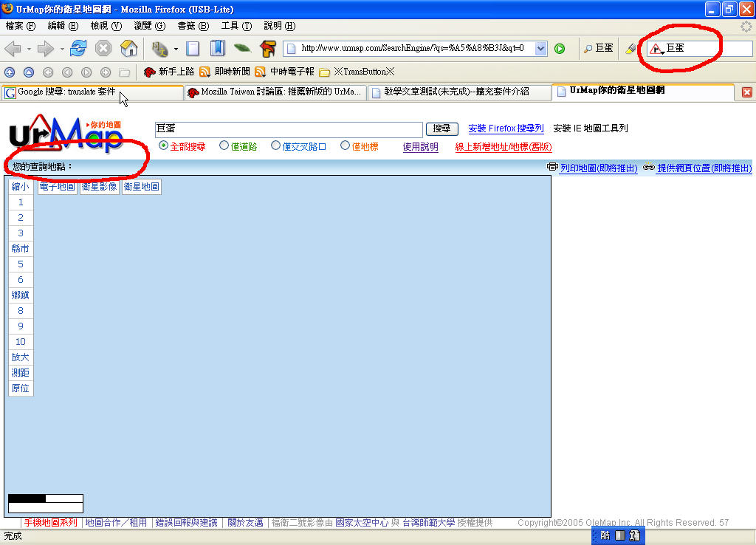Open 安裝 Firefox 搜尋列 link
The width and height of the screenshot is (756, 545).
point(506,128)
